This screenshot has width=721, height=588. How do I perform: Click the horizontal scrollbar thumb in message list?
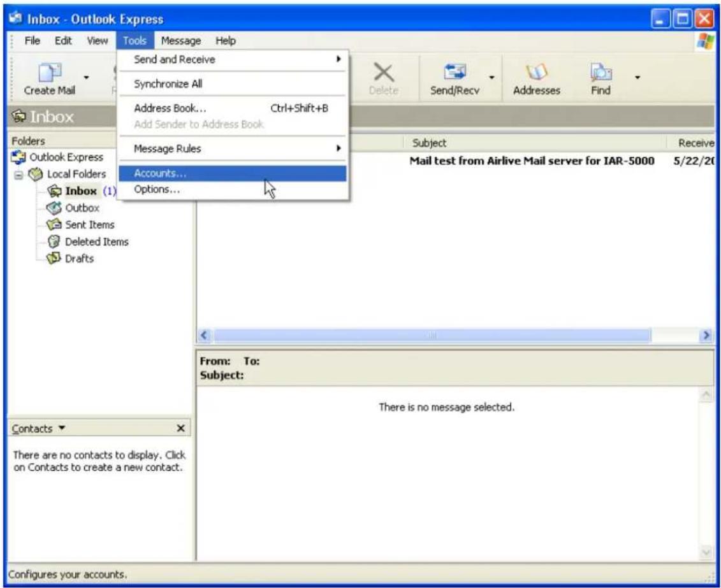(x=432, y=335)
